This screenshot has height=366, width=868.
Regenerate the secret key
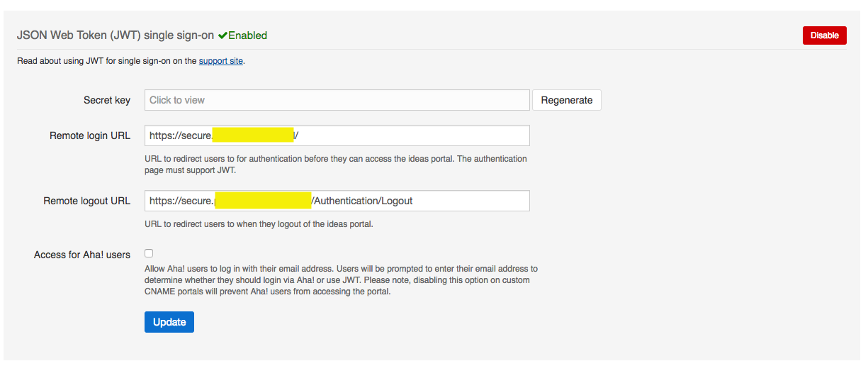point(566,100)
